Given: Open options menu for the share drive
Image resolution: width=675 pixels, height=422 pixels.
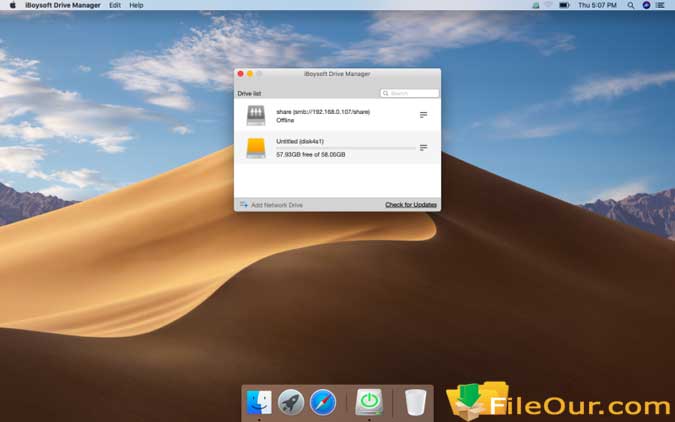Looking at the screenshot, I should [x=423, y=115].
